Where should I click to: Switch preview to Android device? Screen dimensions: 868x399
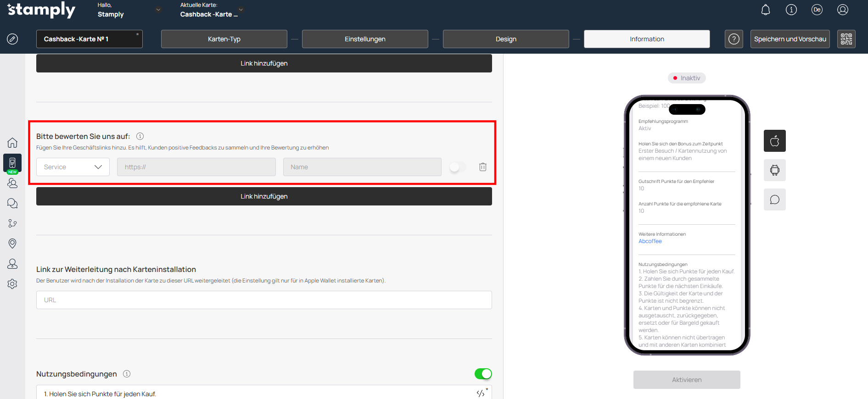point(774,170)
